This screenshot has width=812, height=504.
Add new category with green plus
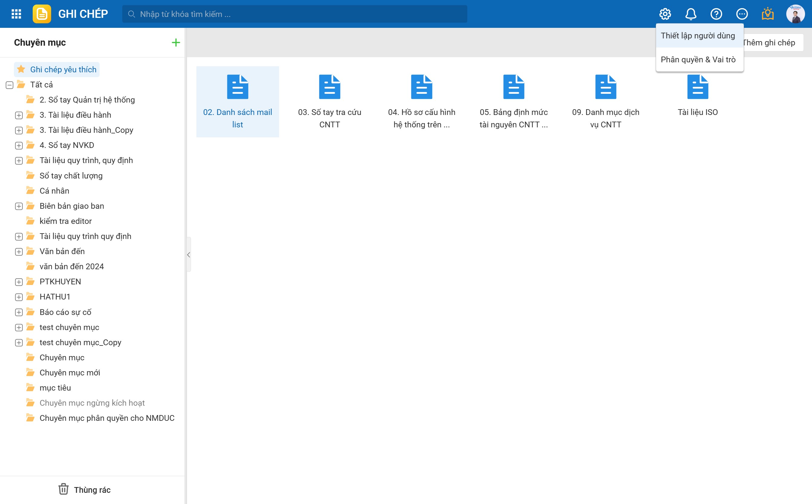click(x=176, y=43)
